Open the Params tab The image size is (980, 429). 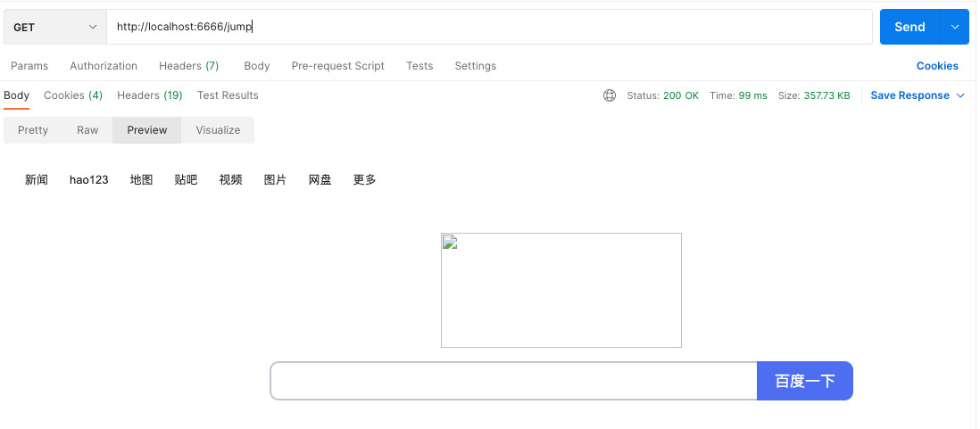29,66
